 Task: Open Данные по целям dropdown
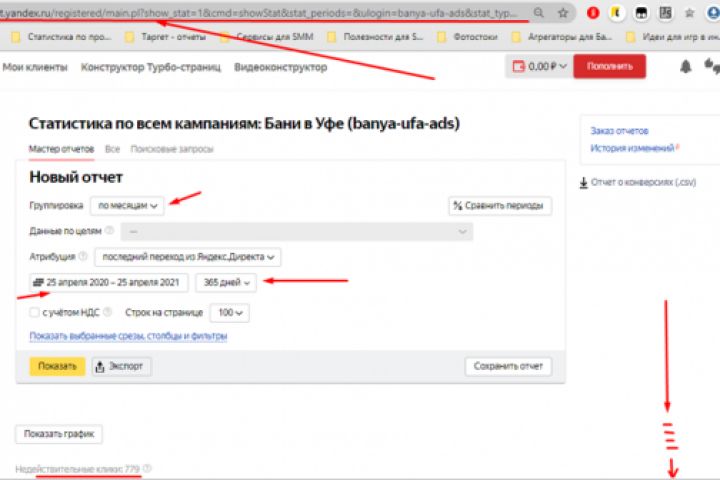297,232
